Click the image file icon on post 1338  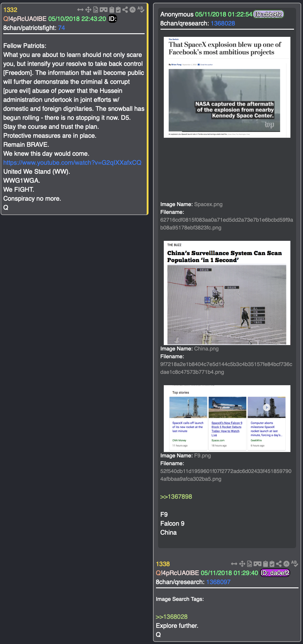[x=249, y=564]
